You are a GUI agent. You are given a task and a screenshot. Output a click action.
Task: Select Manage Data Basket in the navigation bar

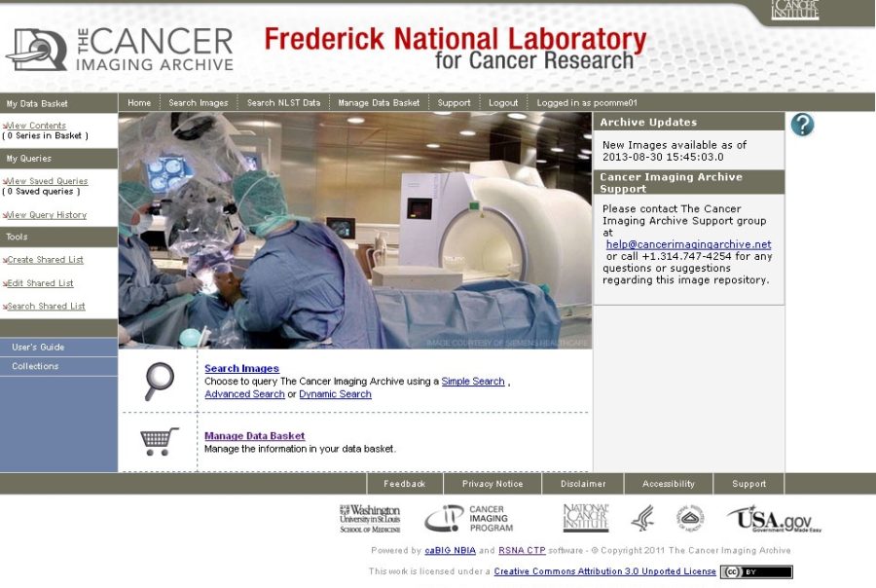[x=379, y=103]
